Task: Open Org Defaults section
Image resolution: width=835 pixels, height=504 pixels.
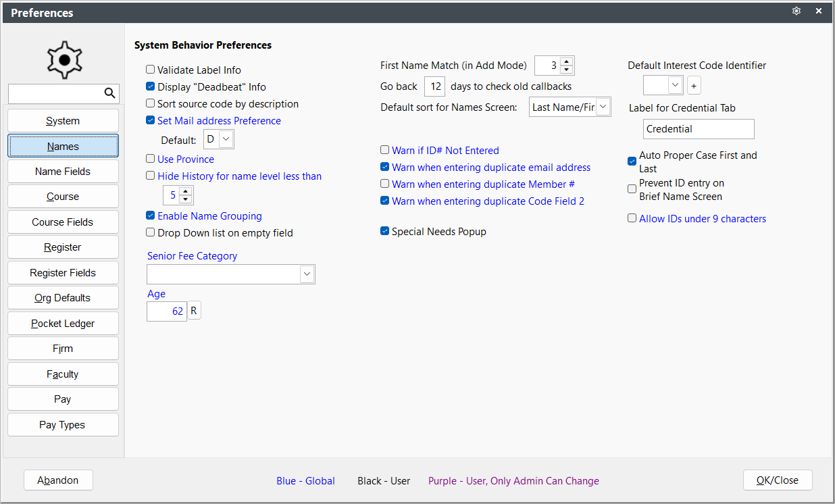Action: pos(63,298)
